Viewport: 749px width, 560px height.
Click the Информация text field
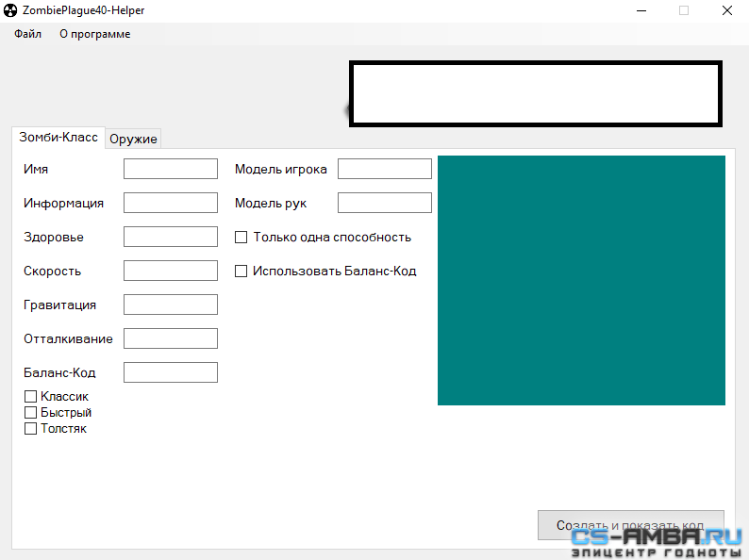coord(170,203)
